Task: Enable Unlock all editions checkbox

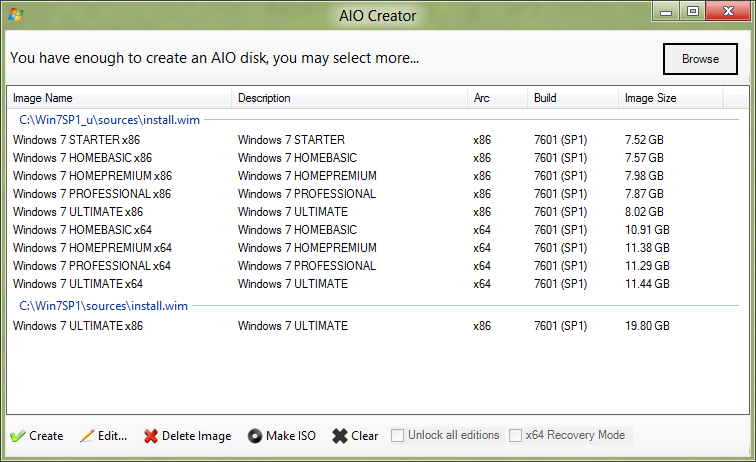Action: click(x=397, y=435)
